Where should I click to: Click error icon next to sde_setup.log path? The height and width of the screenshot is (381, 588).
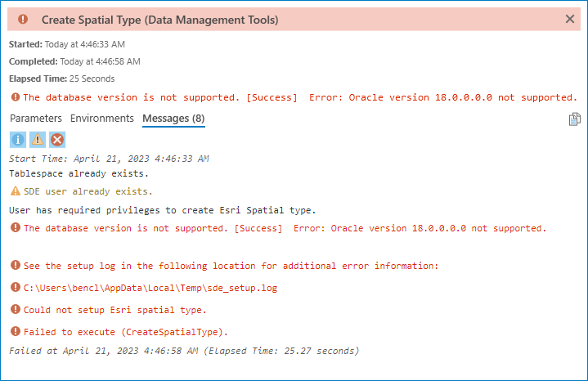[x=15, y=288]
